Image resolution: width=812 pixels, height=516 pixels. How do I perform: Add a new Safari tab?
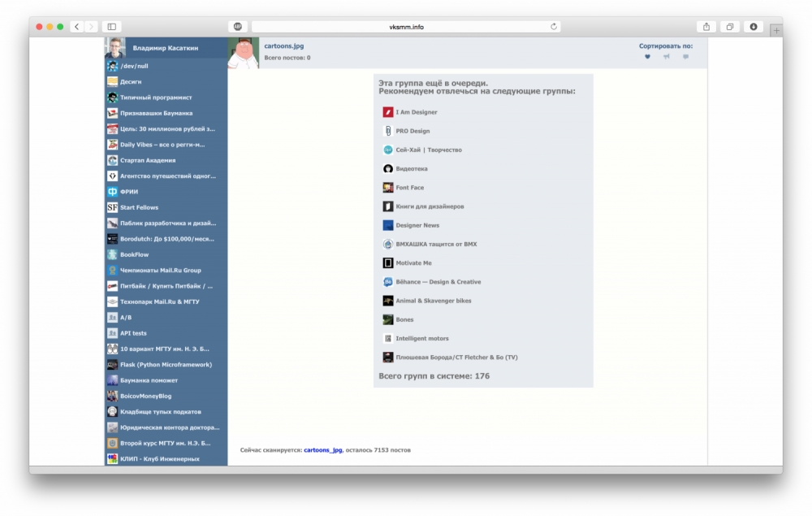[x=775, y=31]
